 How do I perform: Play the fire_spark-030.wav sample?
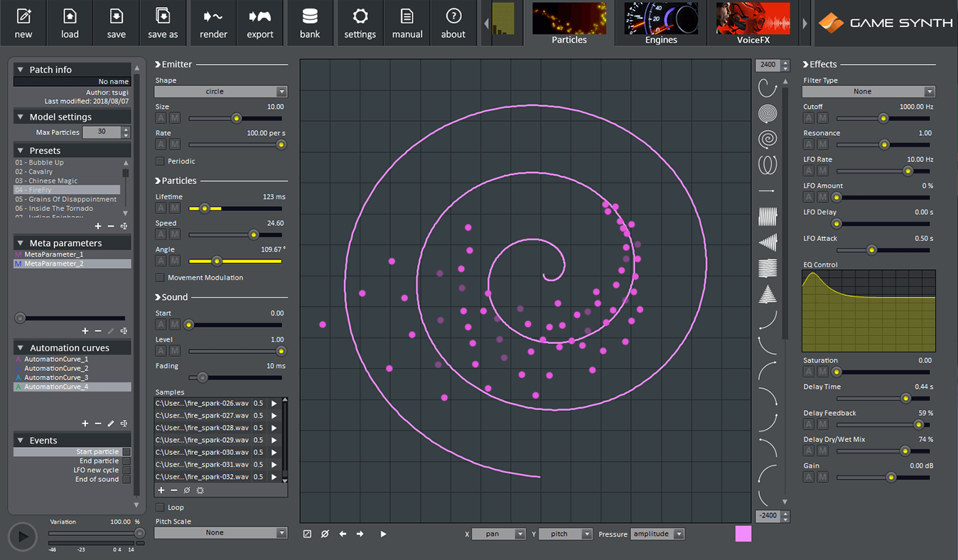tap(274, 452)
